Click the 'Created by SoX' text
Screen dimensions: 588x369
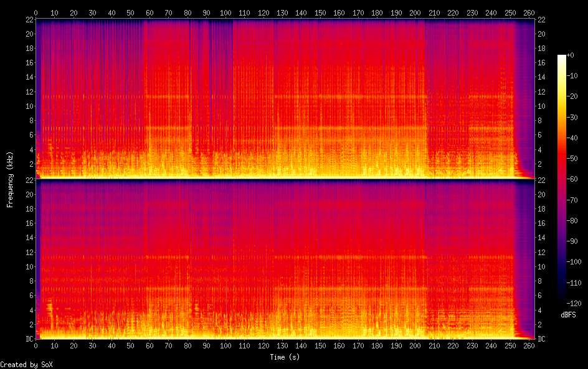(26, 365)
